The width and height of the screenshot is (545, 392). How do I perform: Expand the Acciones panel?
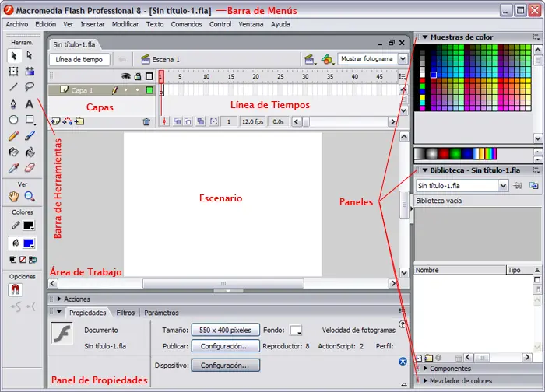coord(76,299)
